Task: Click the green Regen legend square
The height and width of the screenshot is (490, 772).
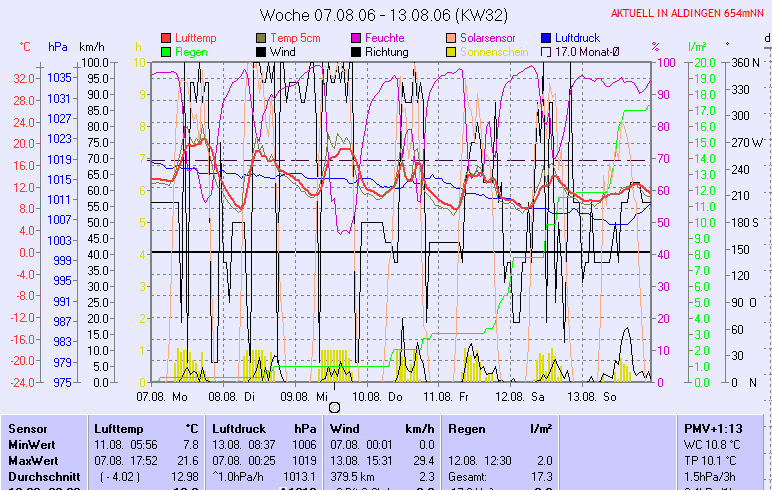Action: [x=166, y=51]
